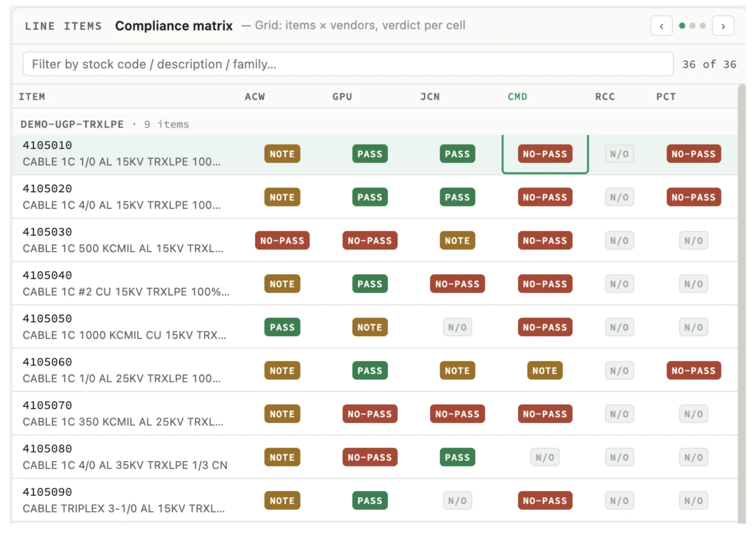Click the highlighted CMD column header

point(517,97)
